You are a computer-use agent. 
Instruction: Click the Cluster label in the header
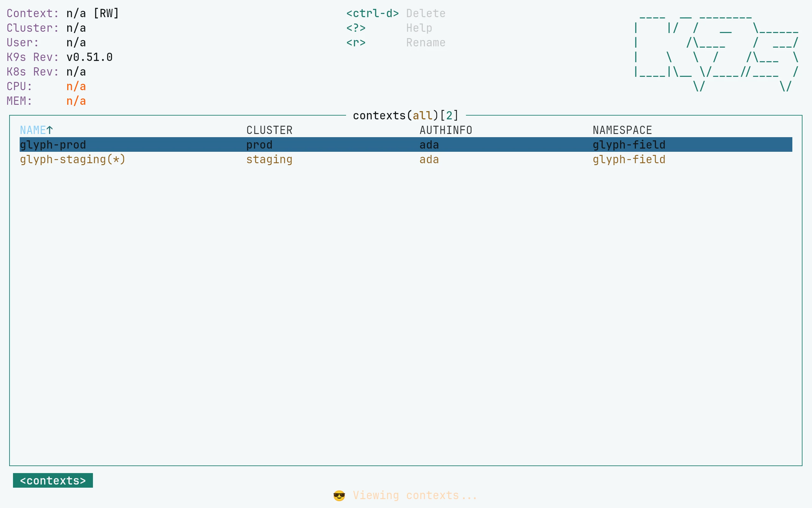coord(33,28)
